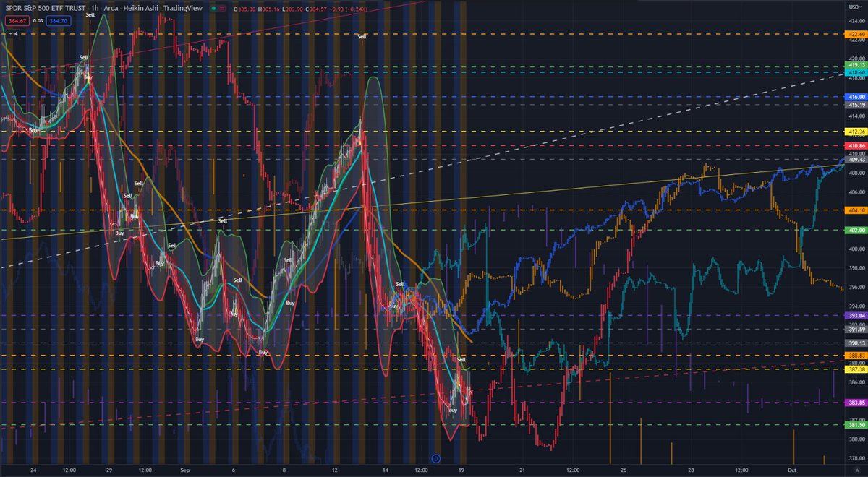Click the yellow 387.38 price level label
This screenshot has height=477, width=868.
(x=856, y=369)
